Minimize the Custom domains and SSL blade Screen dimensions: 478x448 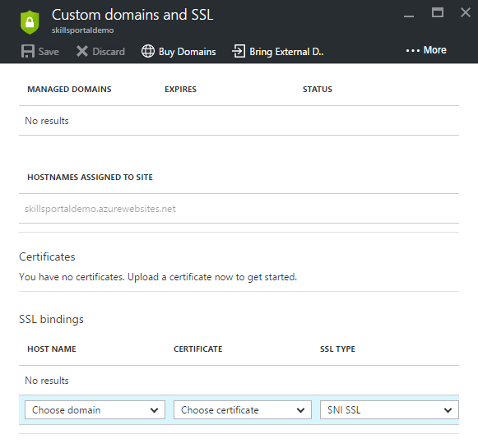(409, 16)
